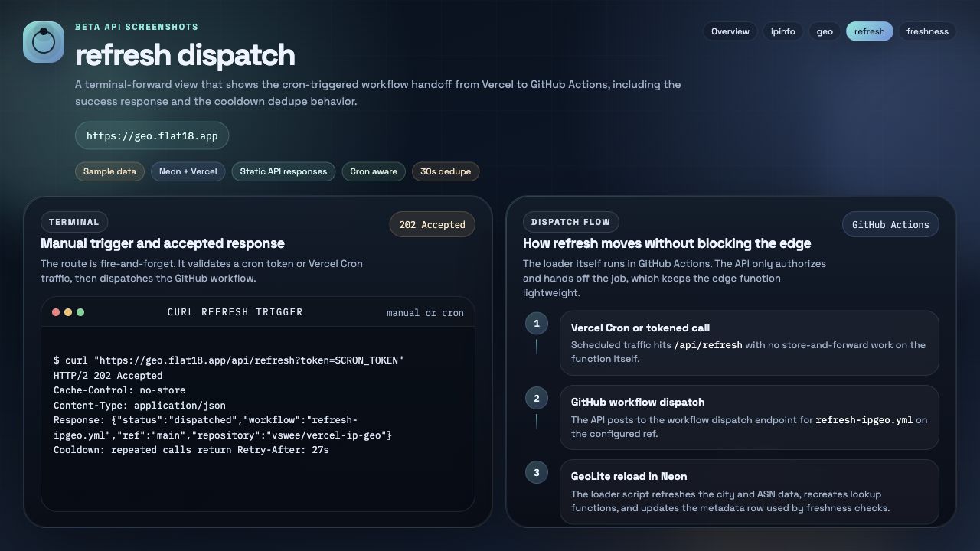The height and width of the screenshot is (551, 980).
Task: Click the step 2 number badge
Action: (x=536, y=398)
